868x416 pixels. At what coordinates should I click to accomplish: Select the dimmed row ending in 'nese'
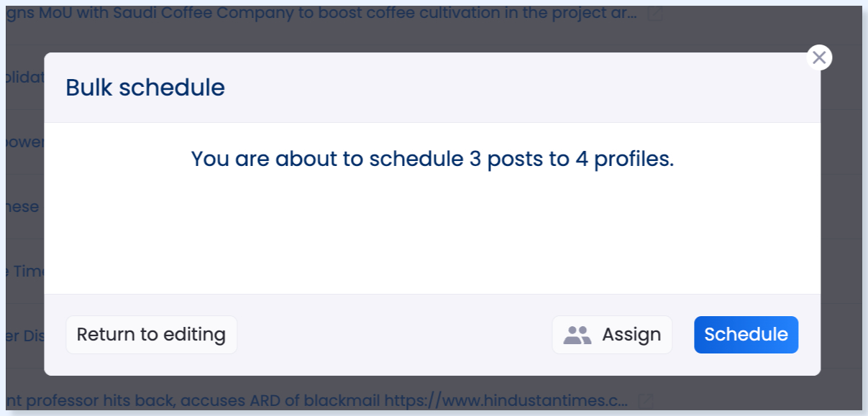tap(24, 206)
